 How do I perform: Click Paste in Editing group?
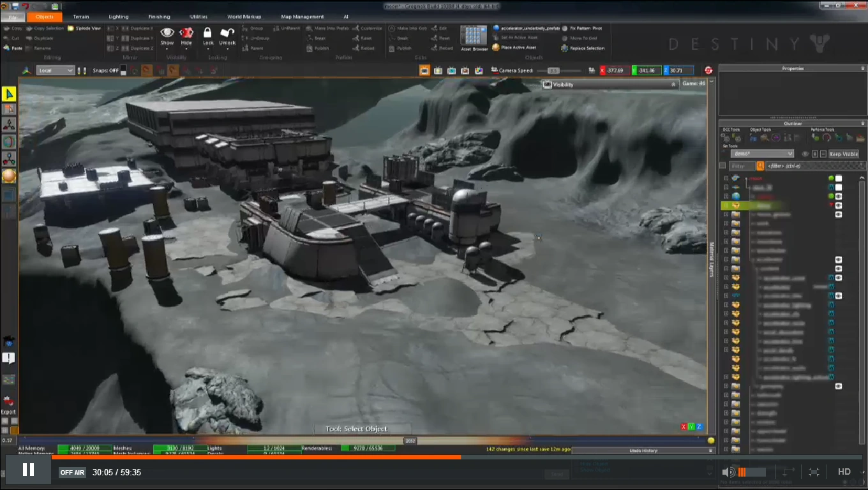point(13,48)
